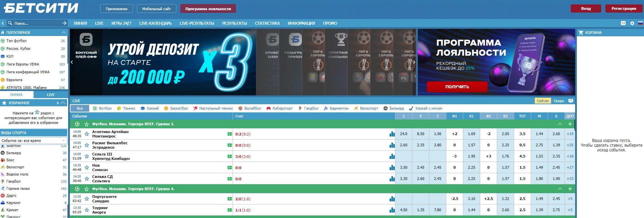The width and height of the screenshot is (644, 218).
Task: Click the Поиск search field
Action: [x=36, y=23]
